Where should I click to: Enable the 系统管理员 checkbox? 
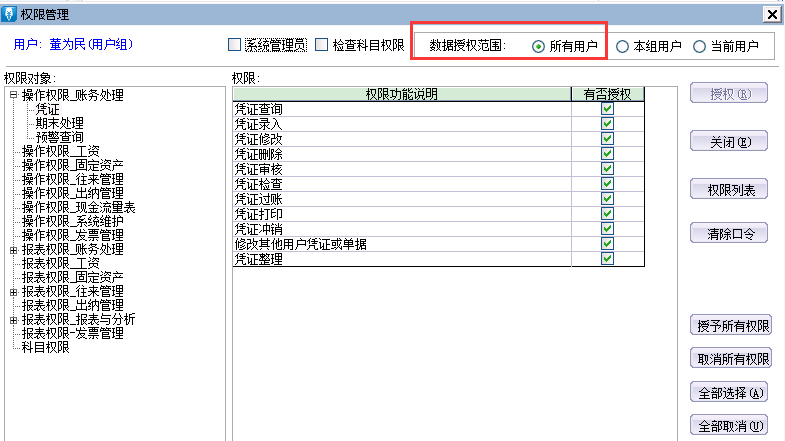235,45
